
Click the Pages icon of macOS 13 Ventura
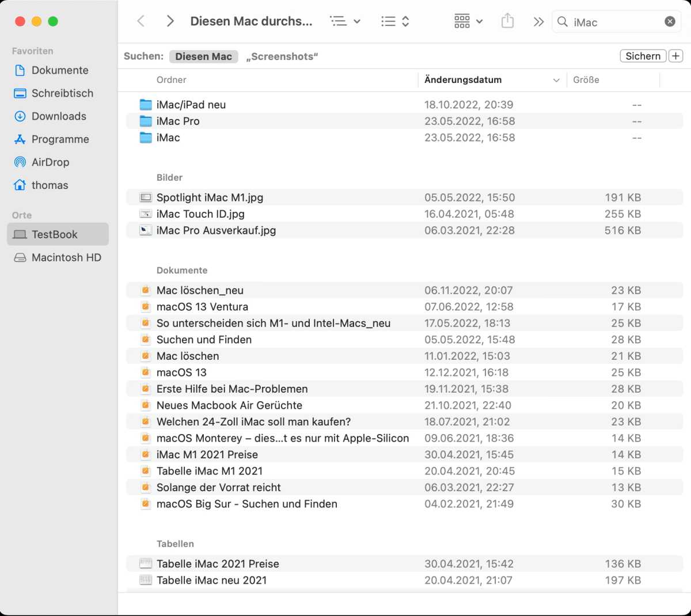click(146, 307)
